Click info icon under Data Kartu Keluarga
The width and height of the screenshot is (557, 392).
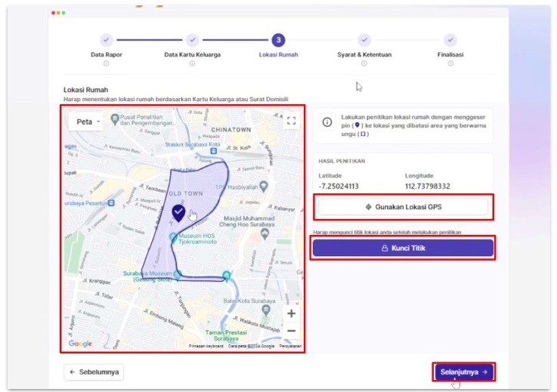point(192,63)
